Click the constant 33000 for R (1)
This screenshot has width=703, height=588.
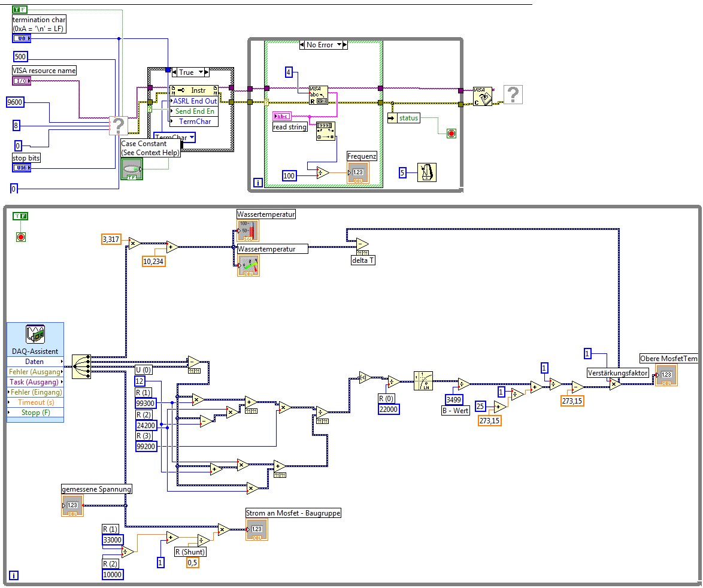[113, 540]
